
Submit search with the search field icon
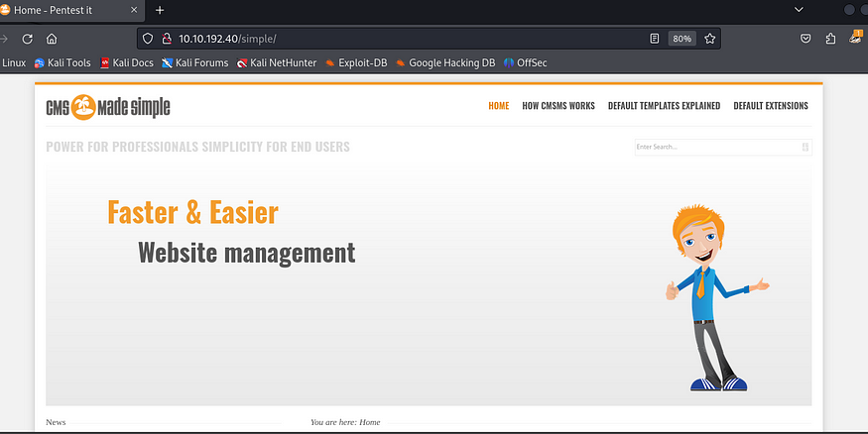[x=805, y=147]
